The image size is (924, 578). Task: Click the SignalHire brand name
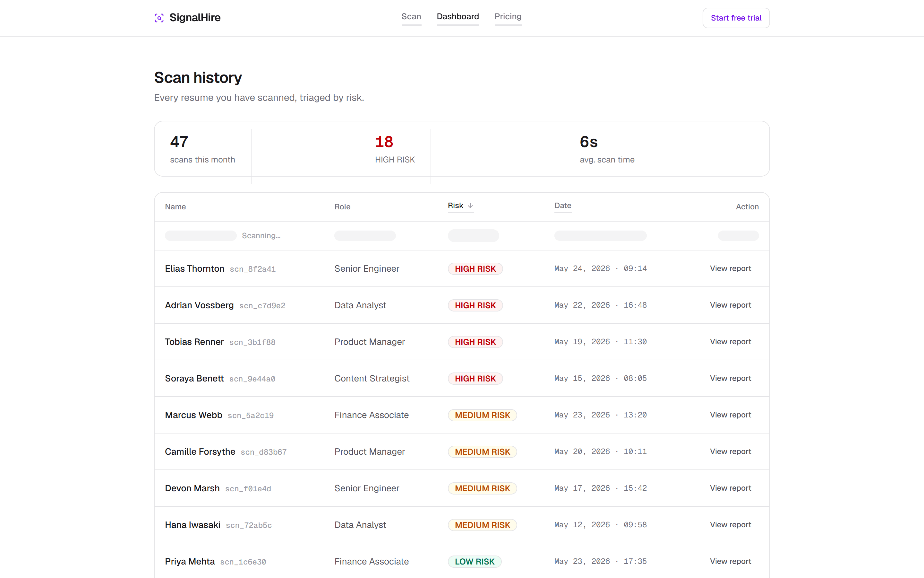pos(195,18)
